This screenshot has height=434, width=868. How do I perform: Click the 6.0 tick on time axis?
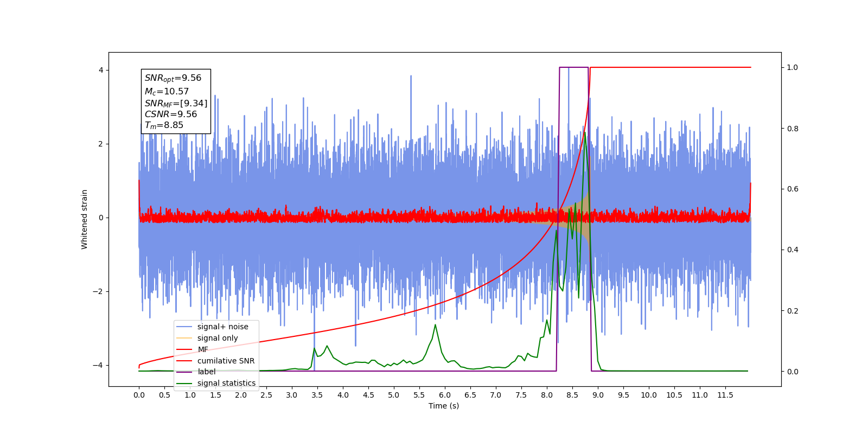[445, 395]
